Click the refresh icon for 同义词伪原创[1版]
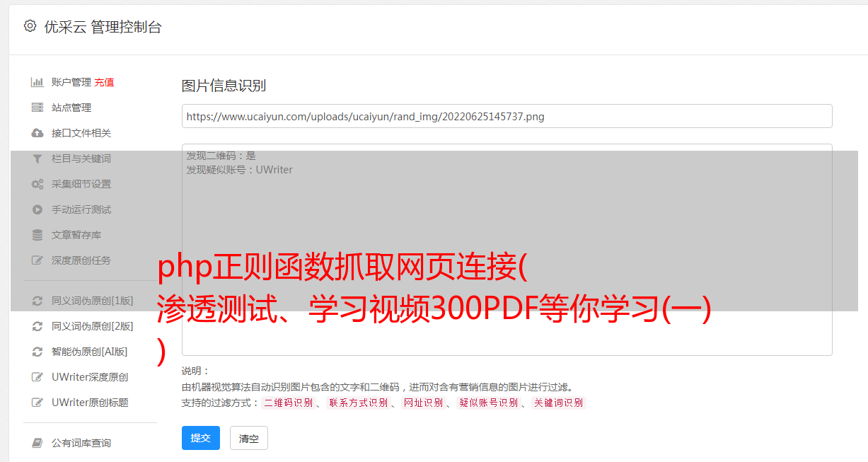The width and height of the screenshot is (868, 462). click(37, 301)
